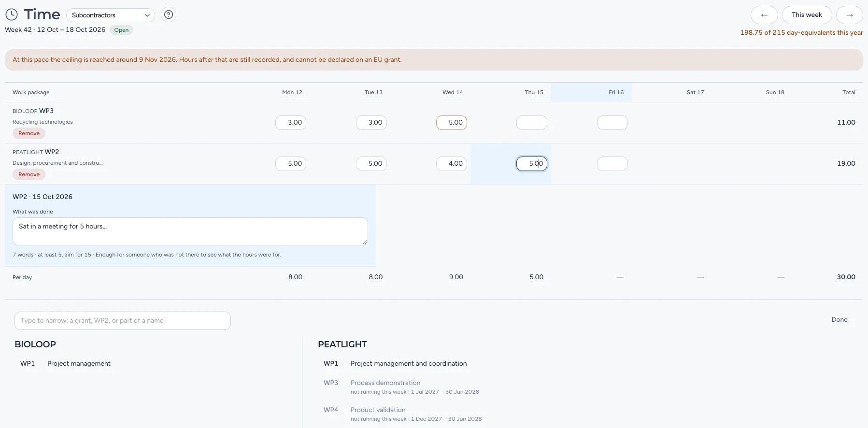Remove the BIOLOOP WP3 row
868x428 pixels.
tap(29, 133)
